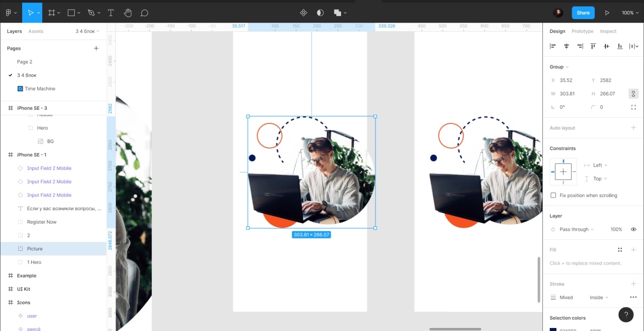Toggle layer visibility eye icon
This screenshot has width=644, height=331.
tap(633, 229)
